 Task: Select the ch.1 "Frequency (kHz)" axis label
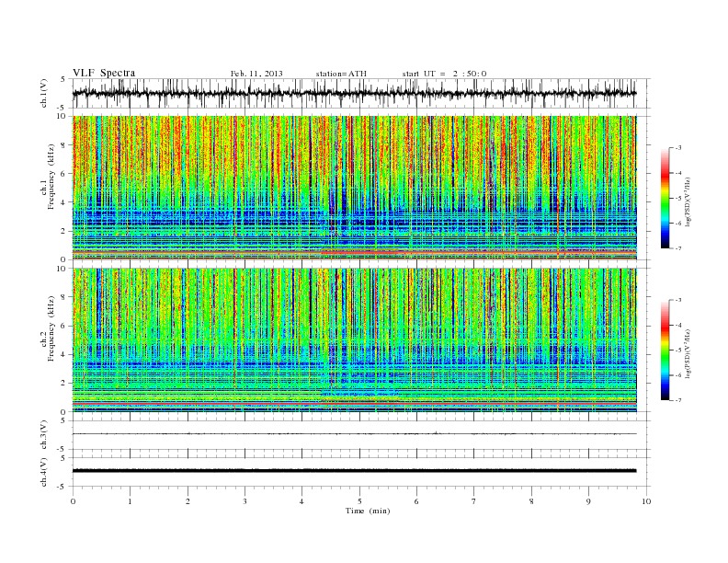pos(51,177)
